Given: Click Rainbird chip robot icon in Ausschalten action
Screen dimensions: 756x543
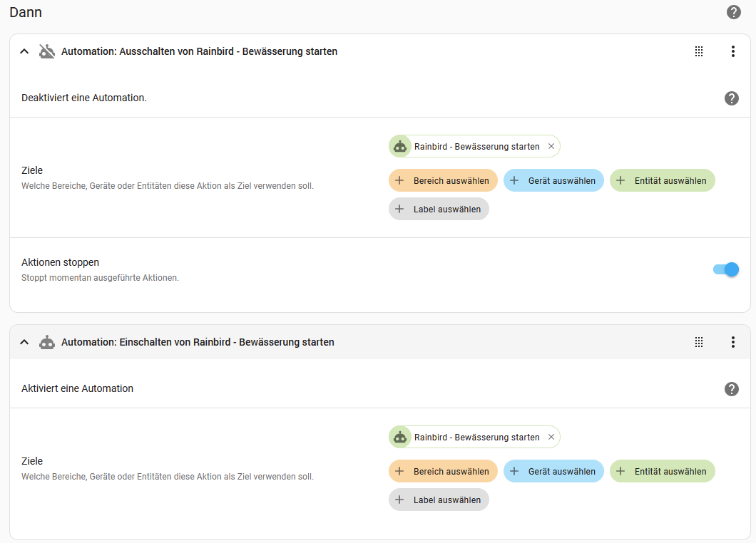Looking at the screenshot, I should tap(400, 146).
